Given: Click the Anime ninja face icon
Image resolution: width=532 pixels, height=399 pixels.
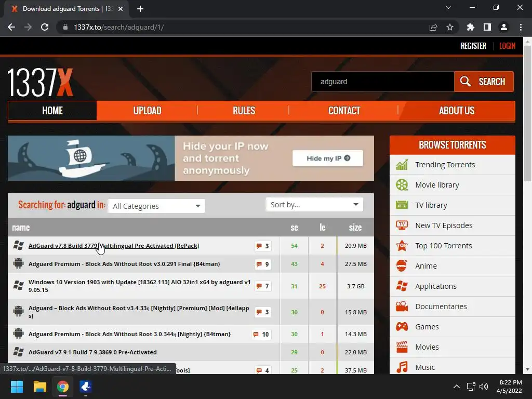Looking at the screenshot, I should pyautogui.click(x=402, y=266).
